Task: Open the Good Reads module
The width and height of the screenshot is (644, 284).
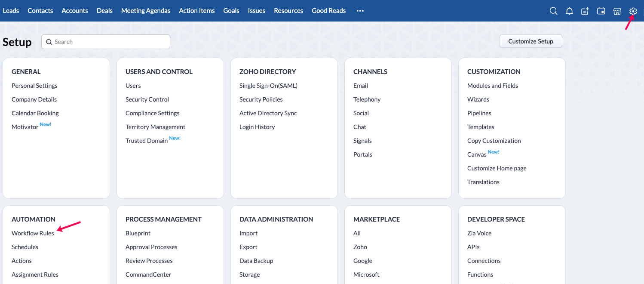Action: [x=329, y=11]
